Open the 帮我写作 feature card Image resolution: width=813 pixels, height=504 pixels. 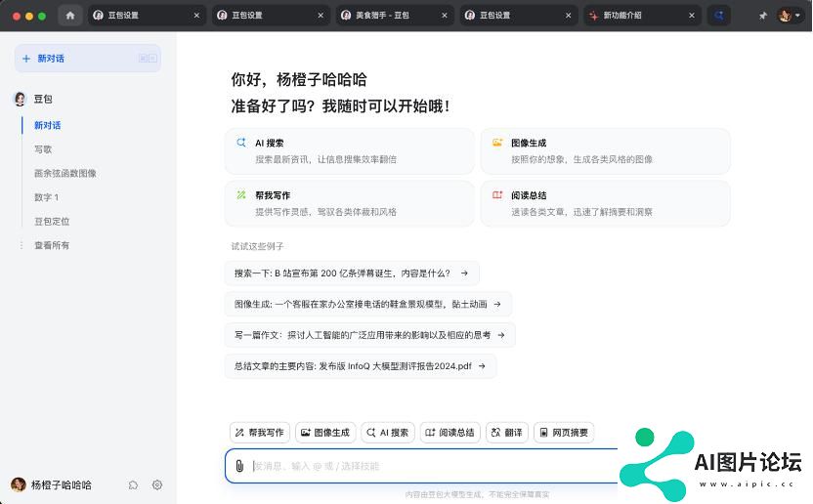(350, 203)
